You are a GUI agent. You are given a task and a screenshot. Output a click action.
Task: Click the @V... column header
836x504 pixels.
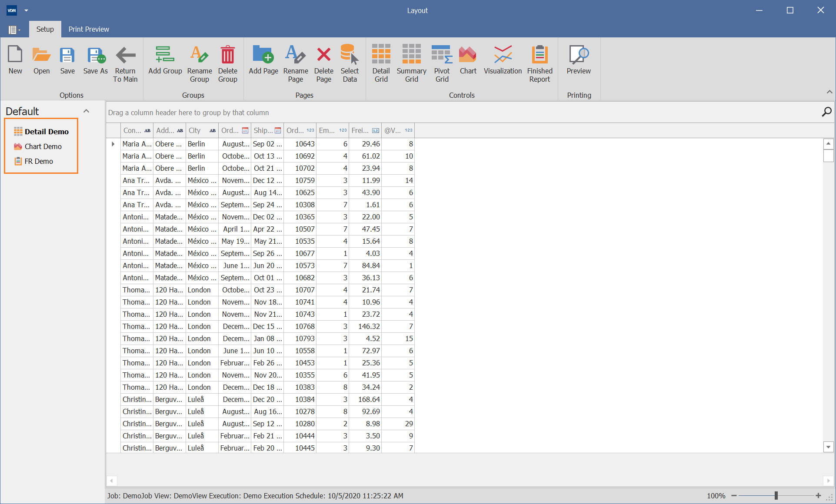398,130
